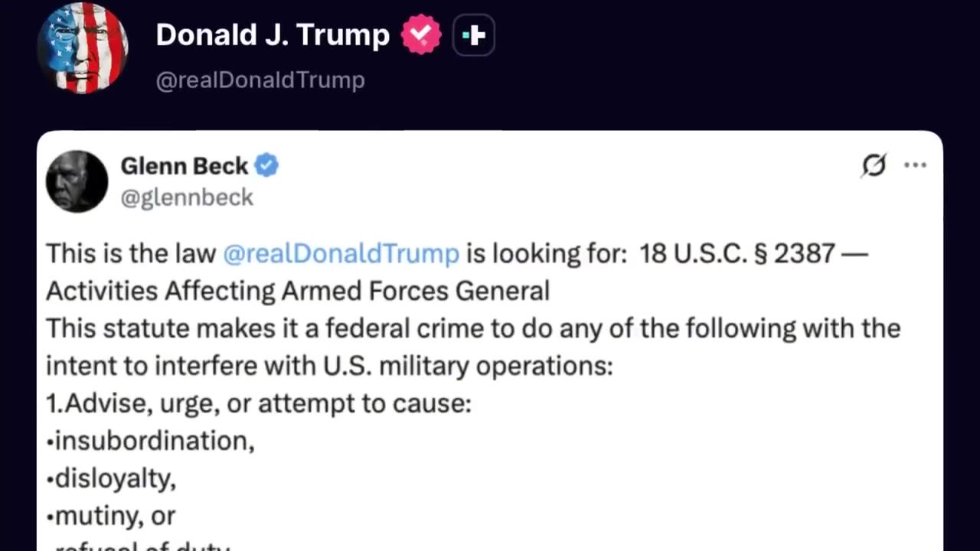Click the "1.Advise, urge, or attempt" line
Image resolution: width=980 pixels, height=551 pixels.
[x=259, y=403]
